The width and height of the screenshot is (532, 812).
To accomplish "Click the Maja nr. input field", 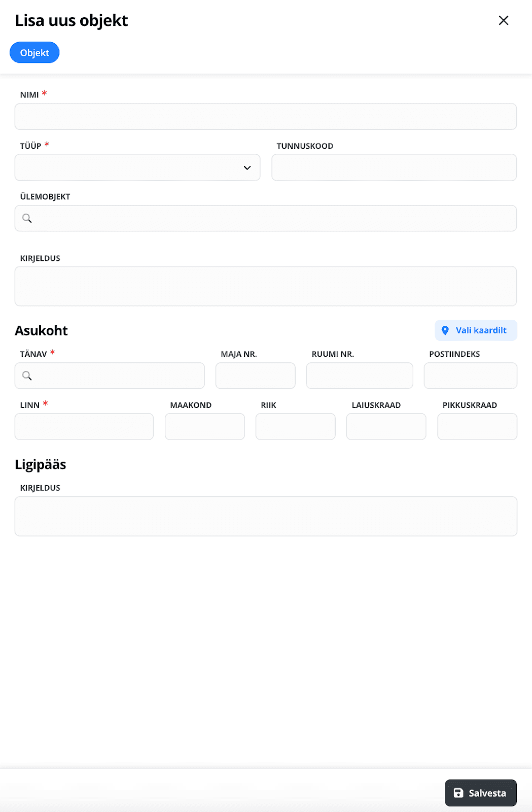I will click(x=256, y=376).
